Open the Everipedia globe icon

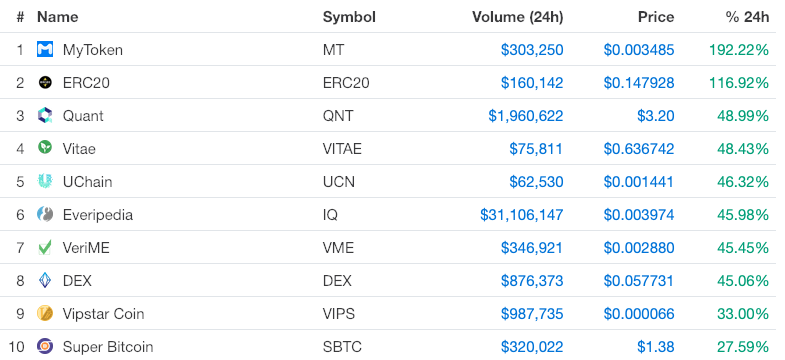[45, 214]
